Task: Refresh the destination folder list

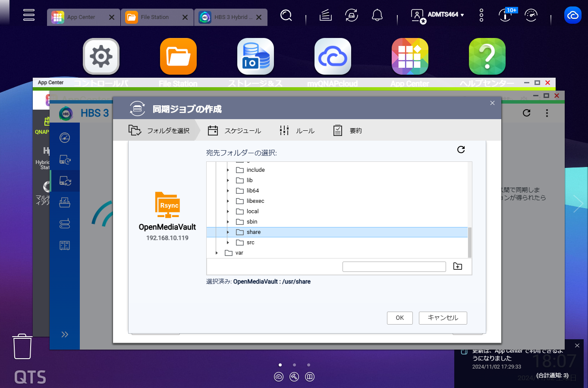Action: pos(461,149)
